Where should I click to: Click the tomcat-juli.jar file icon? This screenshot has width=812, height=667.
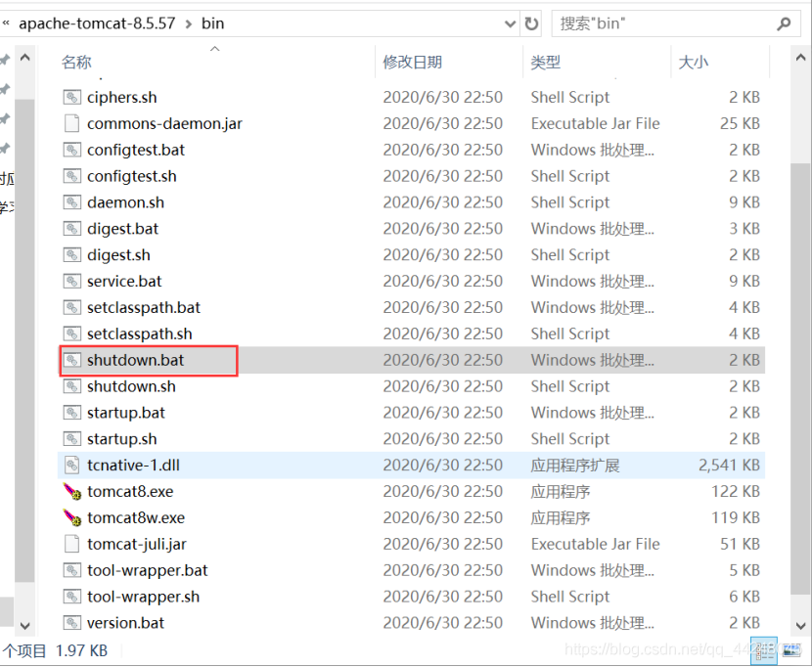coord(72,545)
